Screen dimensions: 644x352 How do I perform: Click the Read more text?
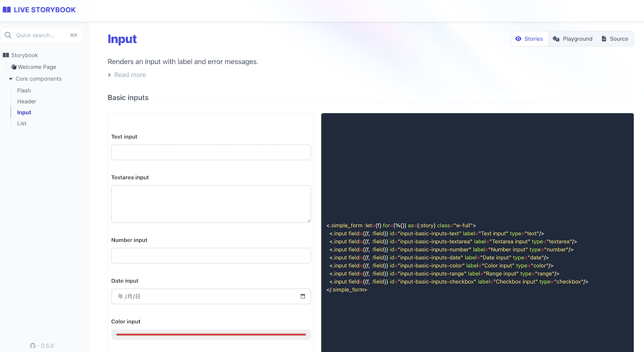130,75
